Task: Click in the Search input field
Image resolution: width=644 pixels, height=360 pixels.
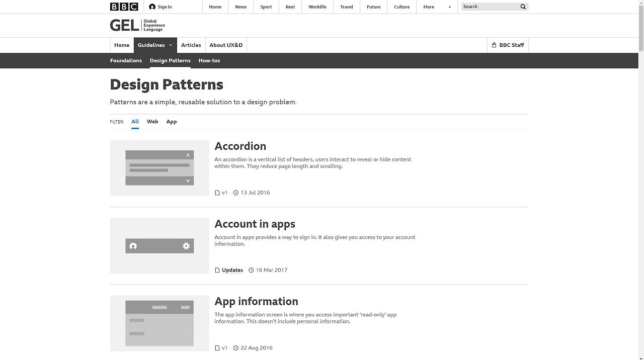Action: pos(490,7)
